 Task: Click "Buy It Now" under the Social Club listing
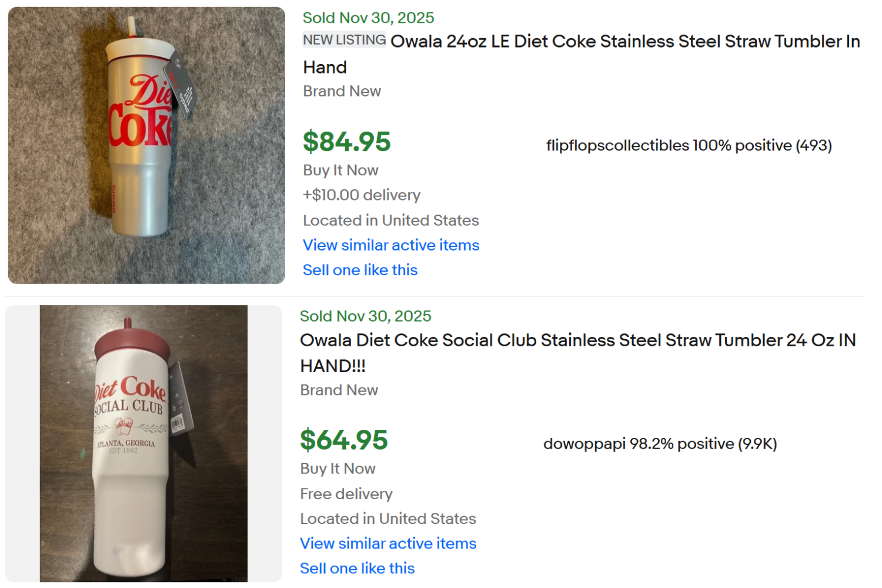point(338,469)
